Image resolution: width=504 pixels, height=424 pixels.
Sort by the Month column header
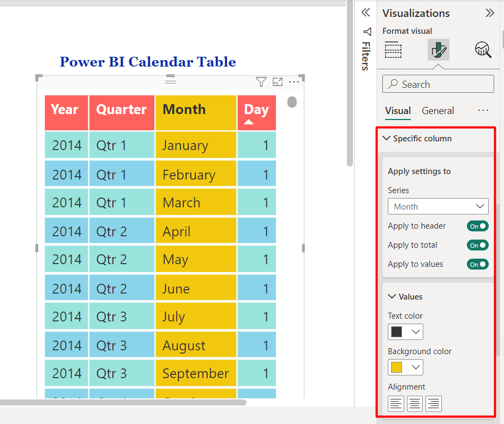click(x=196, y=112)
